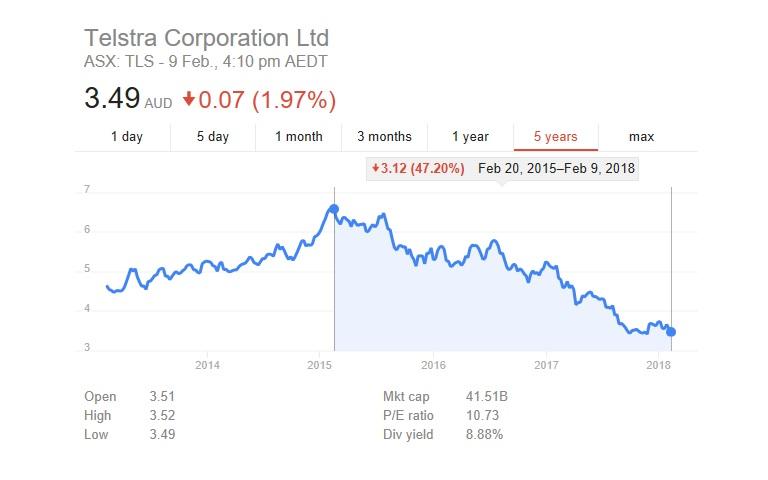768x480 pixels.
Task: Show the 1 year chart
Action: coord(470,137)
